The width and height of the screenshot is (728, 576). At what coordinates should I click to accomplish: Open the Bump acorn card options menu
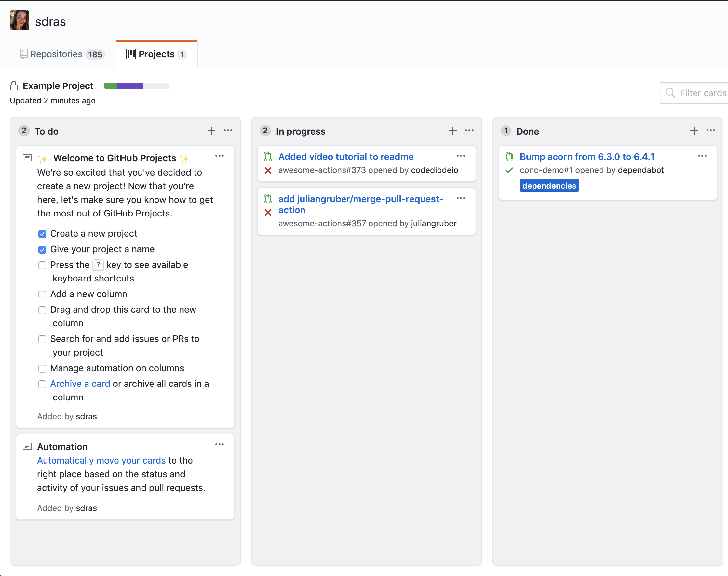coord(702,156)
